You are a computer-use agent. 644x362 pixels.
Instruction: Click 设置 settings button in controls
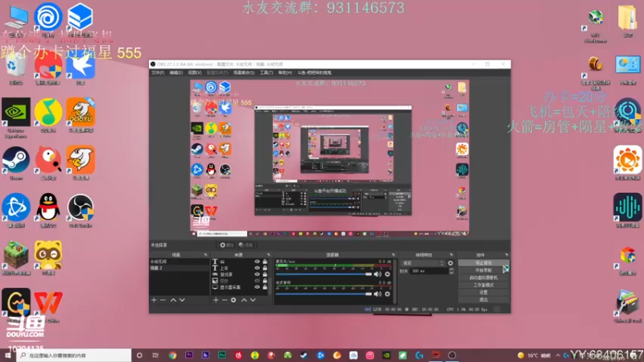pyautogui.click(x=484, y=292)
